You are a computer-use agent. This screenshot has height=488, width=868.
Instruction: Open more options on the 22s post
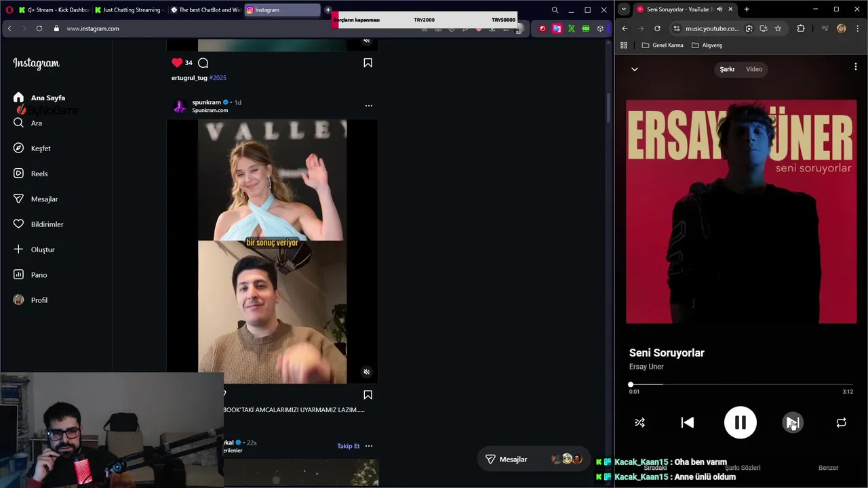coord(369,446)
